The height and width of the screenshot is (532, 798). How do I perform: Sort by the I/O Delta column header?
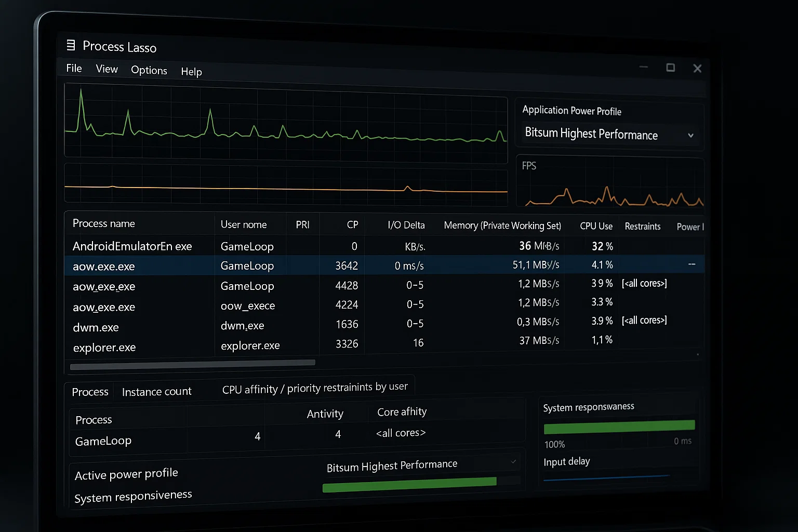tap(406, 225)
